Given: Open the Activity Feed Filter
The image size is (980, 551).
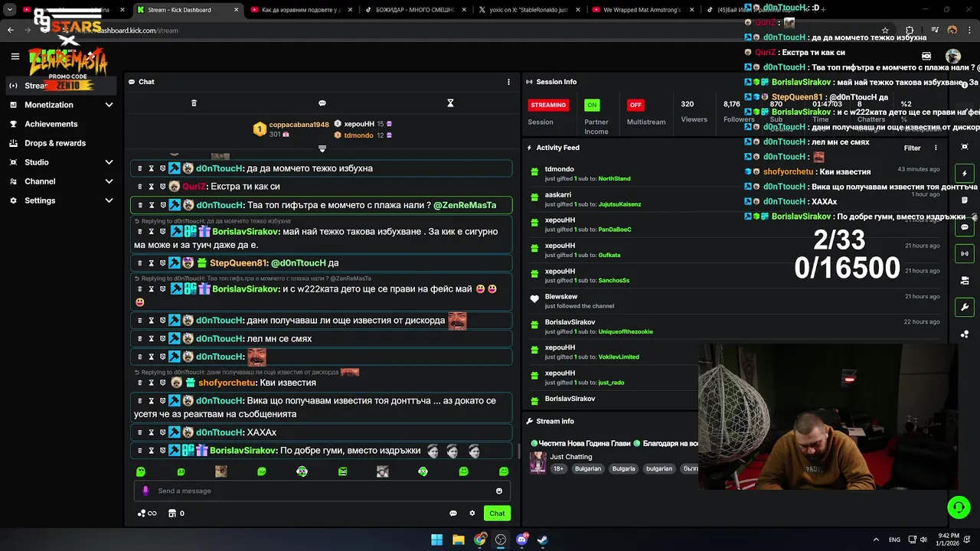Looking at the screenshot, I should [x=912, y=148].
